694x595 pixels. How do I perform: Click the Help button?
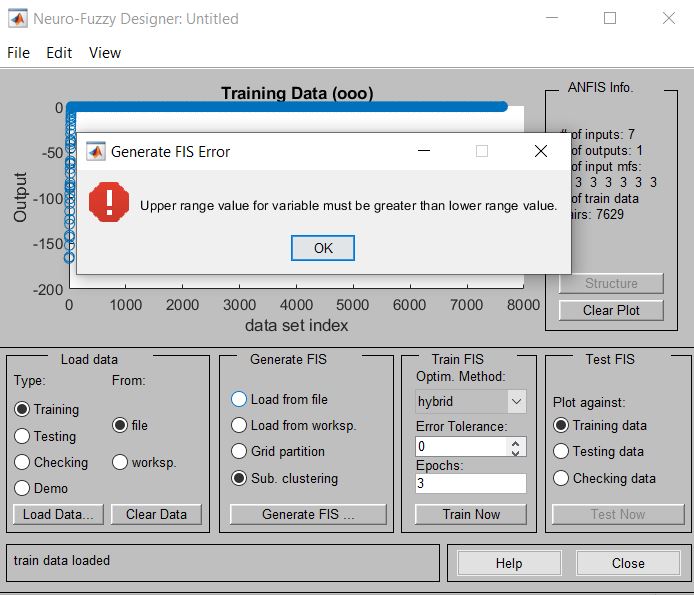(509, 563)
